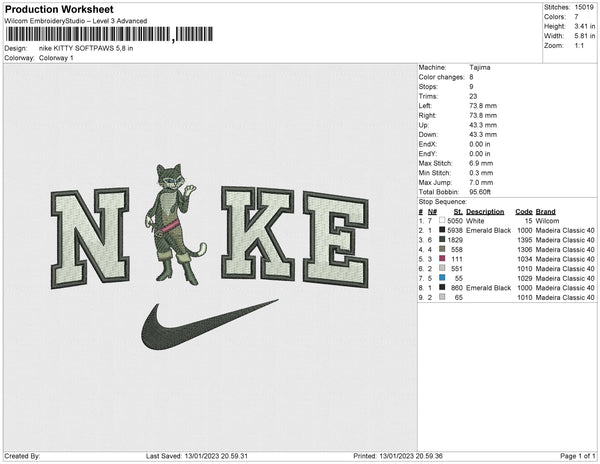
Task: Click the dark green swatch beside 1829
Action: [x=442, y=239]
